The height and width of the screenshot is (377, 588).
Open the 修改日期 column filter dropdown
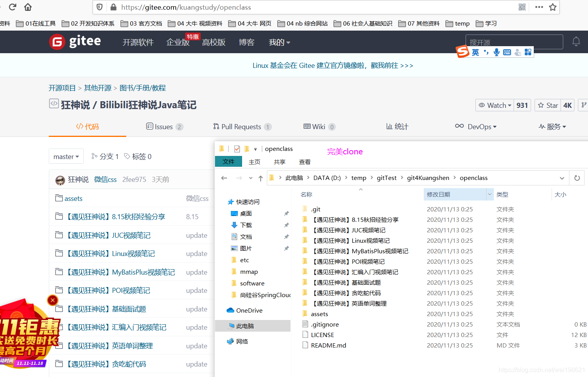coord(490,194)
